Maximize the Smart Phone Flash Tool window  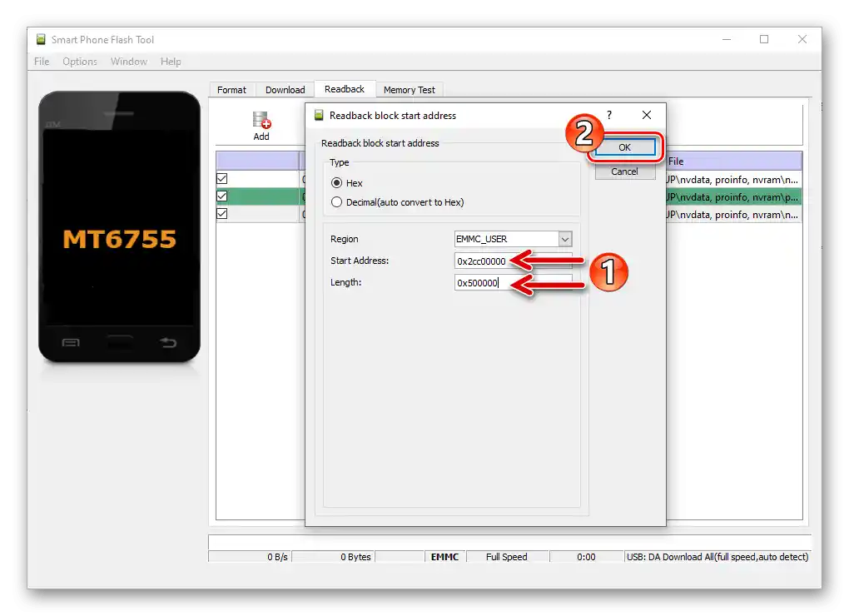tap(764, 39)
